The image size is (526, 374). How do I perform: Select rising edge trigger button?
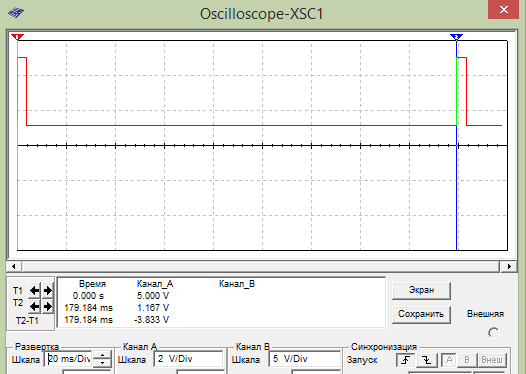[406, 360]
